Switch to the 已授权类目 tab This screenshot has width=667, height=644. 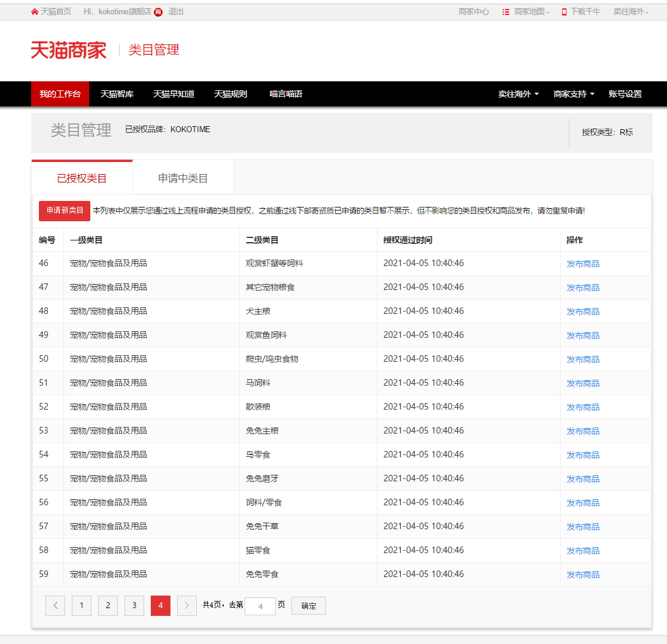pyautogui.click(x=82, y=178)
